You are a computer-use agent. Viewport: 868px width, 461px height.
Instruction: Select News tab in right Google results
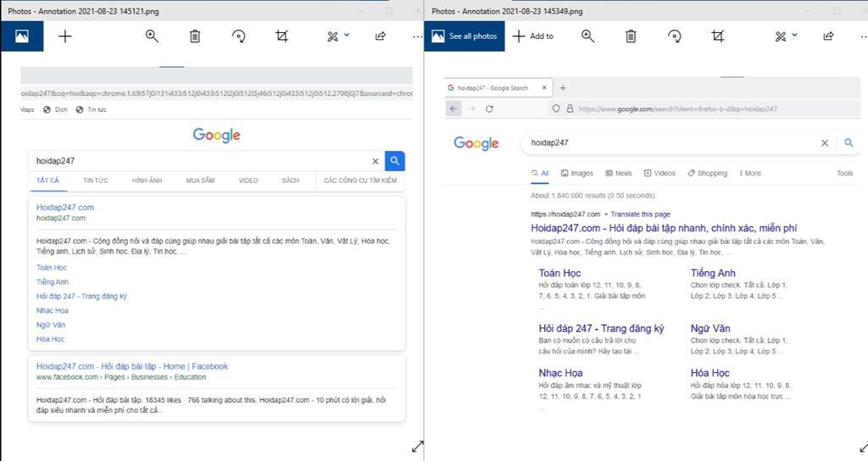[x=618, y=173]
